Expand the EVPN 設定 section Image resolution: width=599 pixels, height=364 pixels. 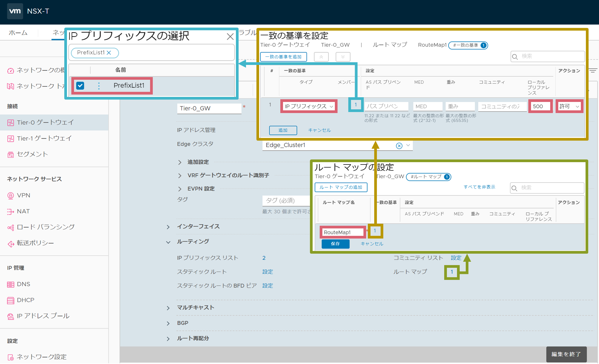coord(180,189)
